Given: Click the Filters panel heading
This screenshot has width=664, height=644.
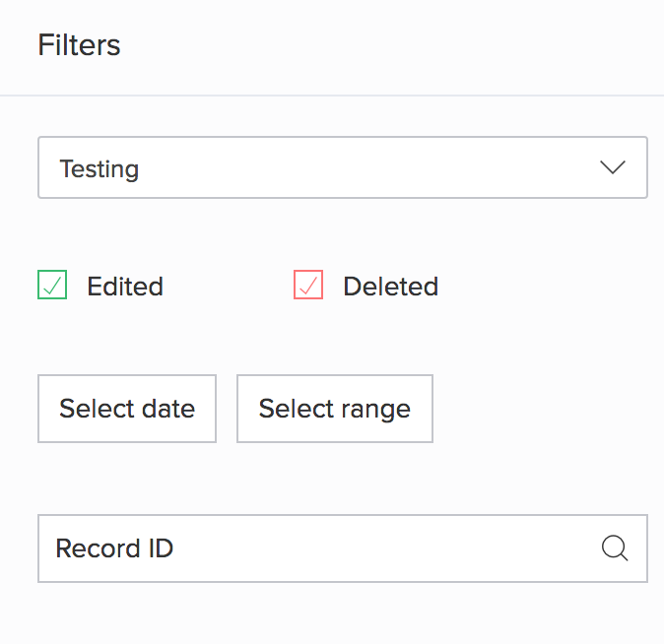Looking at the screenshot, I should (x=79, y=45).
